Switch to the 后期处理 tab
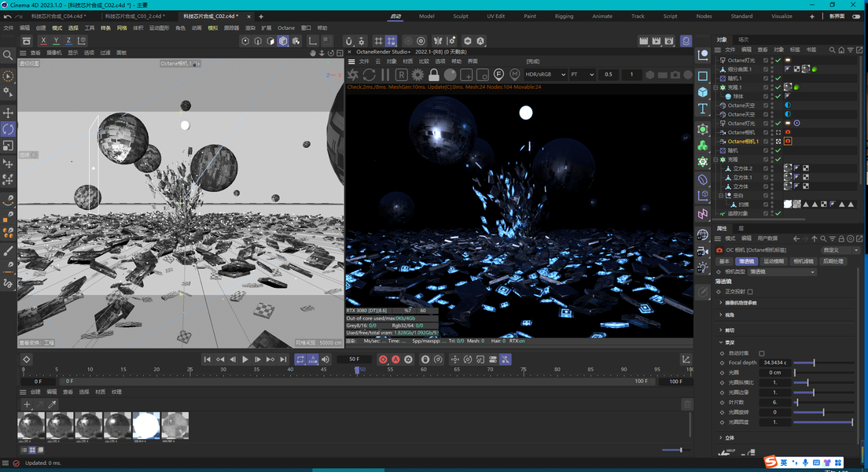 [x=833, y=261]
